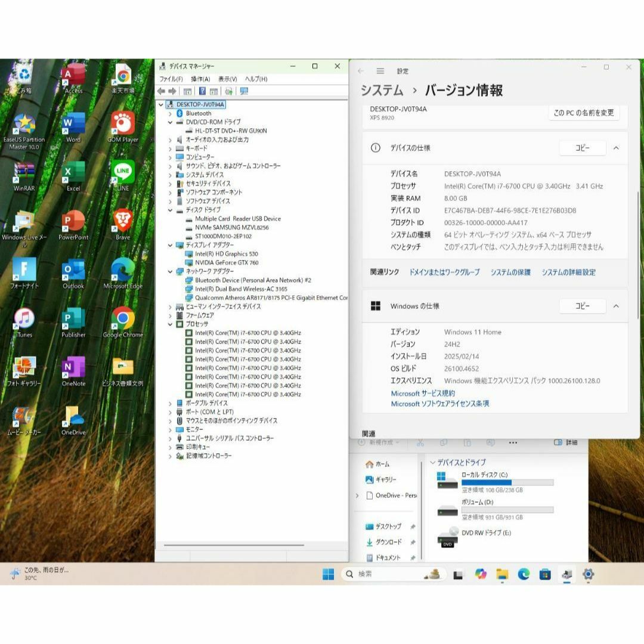The width and height of the screenshot is (644, 644).
Task: Open the ヘルプ(H) menu
Action: click(256, 79)
